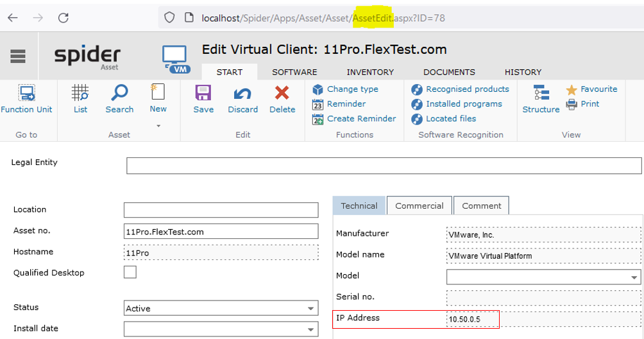
Task: Select the Commercial tab
Action: pos(419,205)
